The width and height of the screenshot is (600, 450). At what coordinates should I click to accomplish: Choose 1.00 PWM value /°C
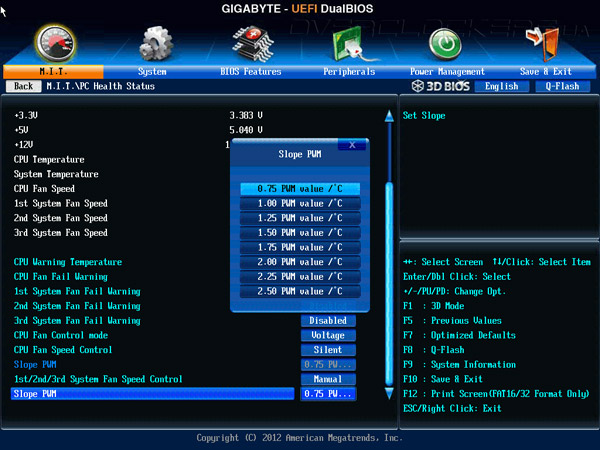[300, 203]
